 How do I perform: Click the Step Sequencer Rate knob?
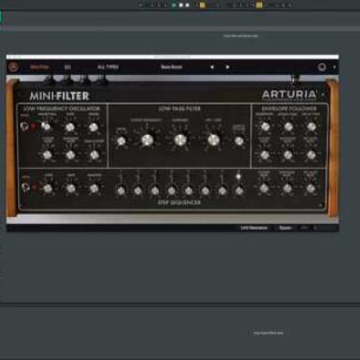coord(71,189)
